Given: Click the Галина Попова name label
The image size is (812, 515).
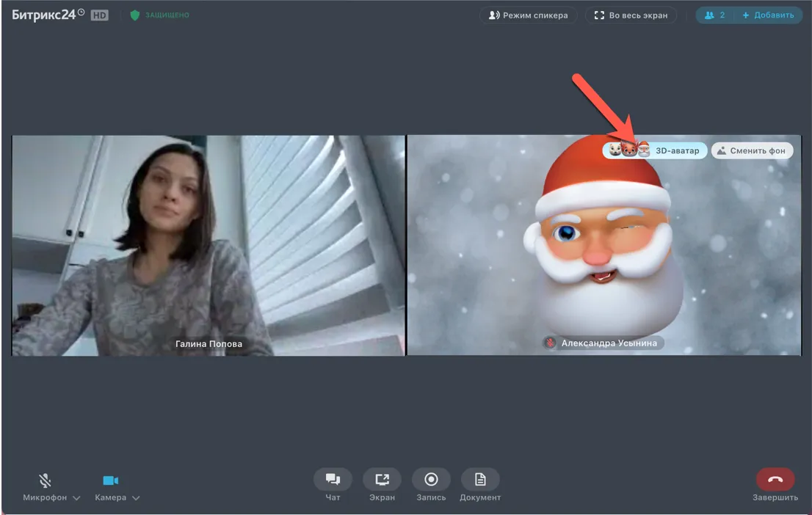Looking at the screenshot, I should click(209, 343).
